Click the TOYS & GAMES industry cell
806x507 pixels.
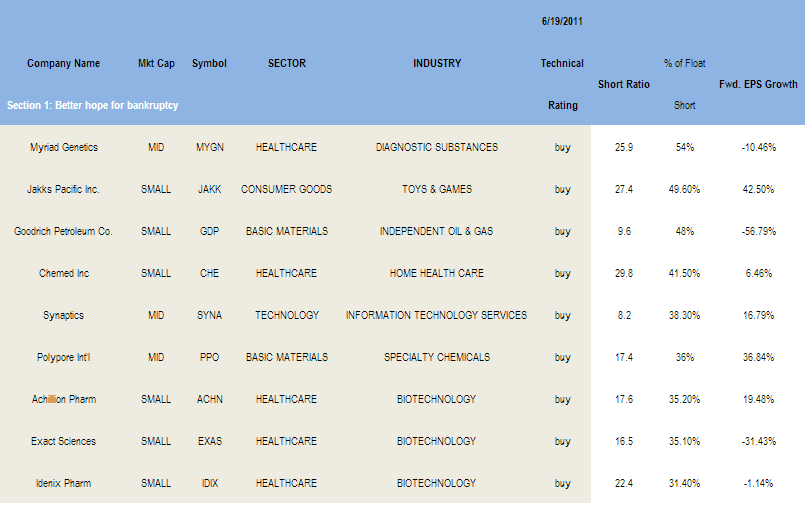coord(437,189)
